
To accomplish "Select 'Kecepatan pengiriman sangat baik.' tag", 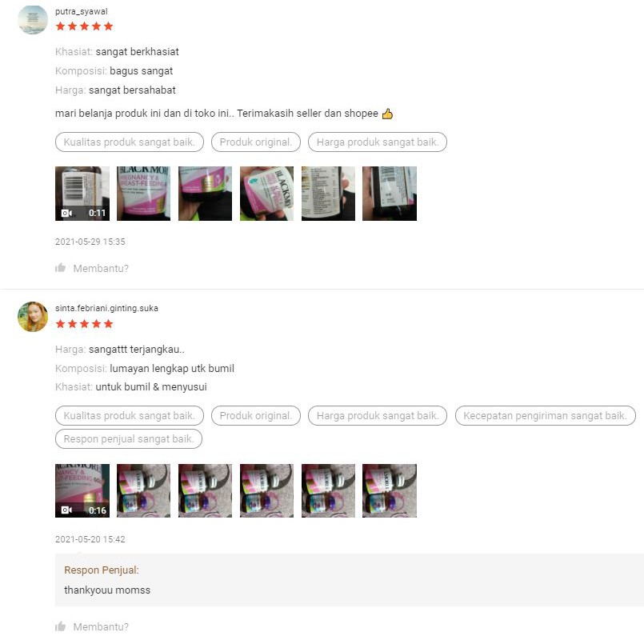I will (546, 416).
